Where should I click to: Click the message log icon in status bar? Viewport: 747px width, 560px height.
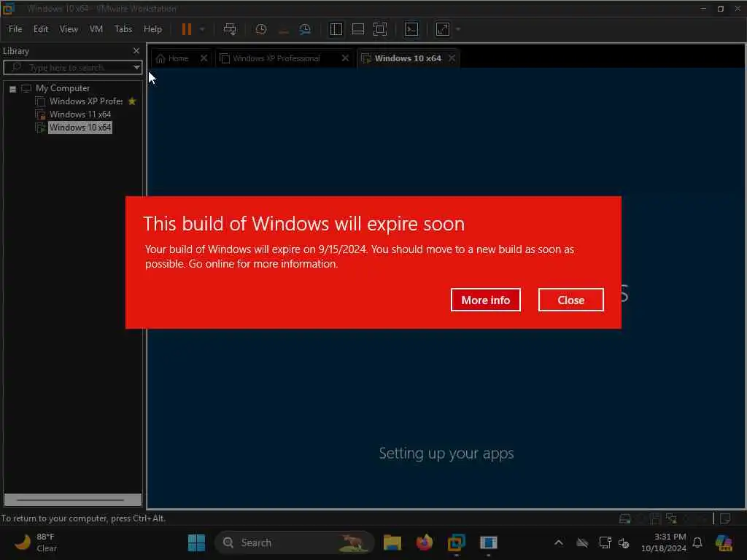pyautogui.click(x=725, y=518)
